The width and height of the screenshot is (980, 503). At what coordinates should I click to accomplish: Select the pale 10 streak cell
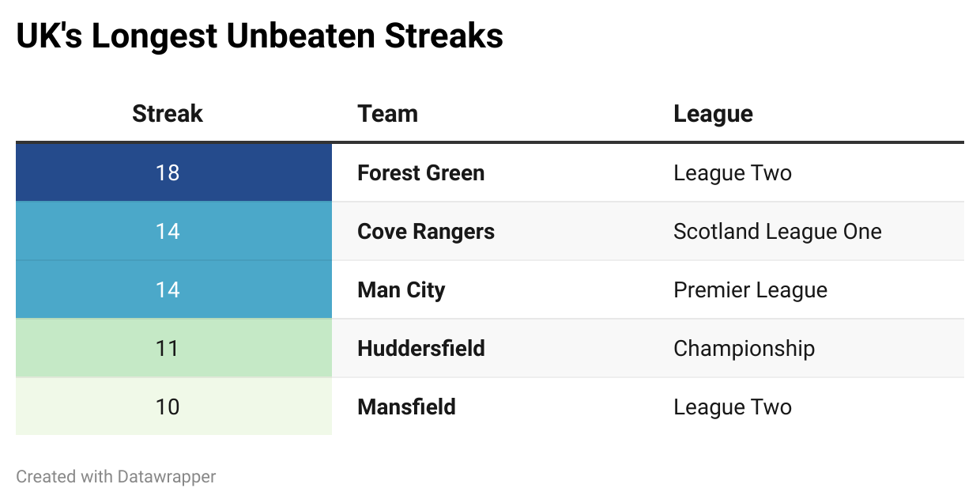click(174, 407)
